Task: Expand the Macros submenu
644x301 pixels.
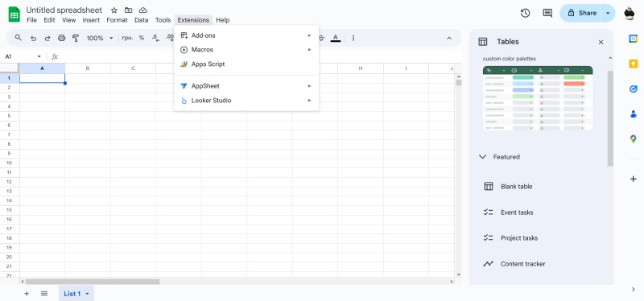Action: click(246, 50)
